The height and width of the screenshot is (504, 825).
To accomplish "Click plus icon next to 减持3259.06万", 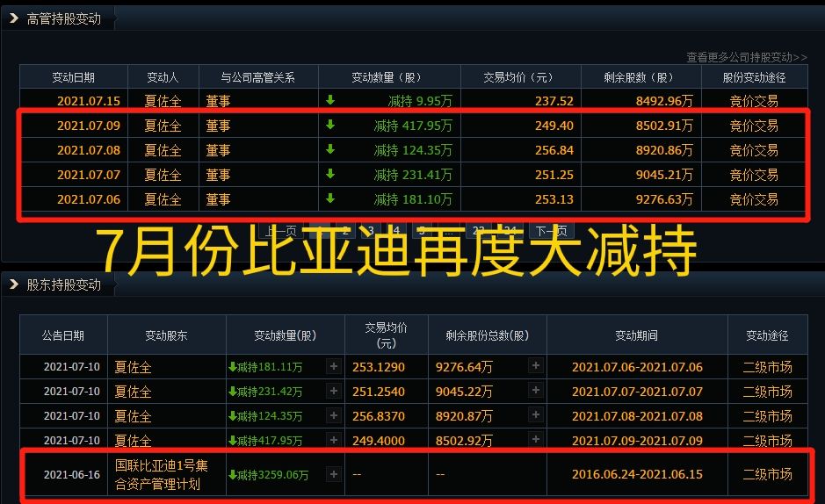I will point(334,474).
